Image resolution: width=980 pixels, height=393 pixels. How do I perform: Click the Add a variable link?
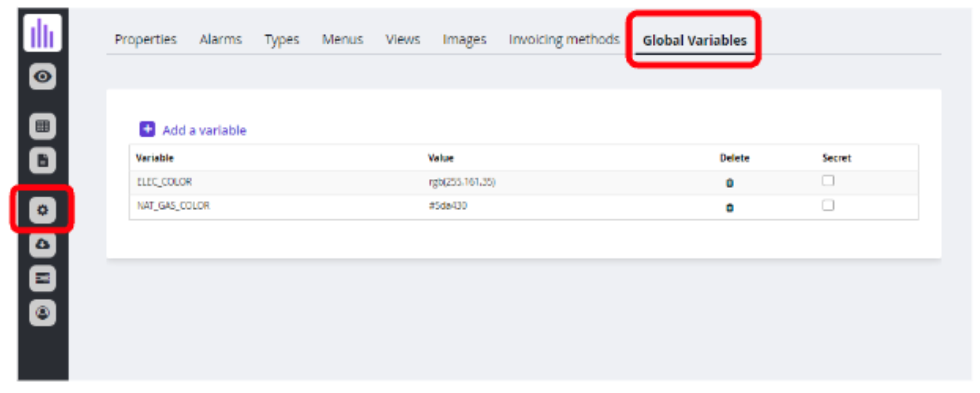pos(204,130)
